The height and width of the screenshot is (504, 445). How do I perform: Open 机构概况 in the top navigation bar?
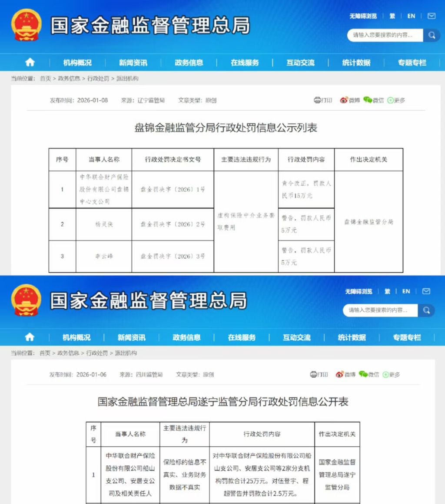pyautogui.click(x=77, y=63)
